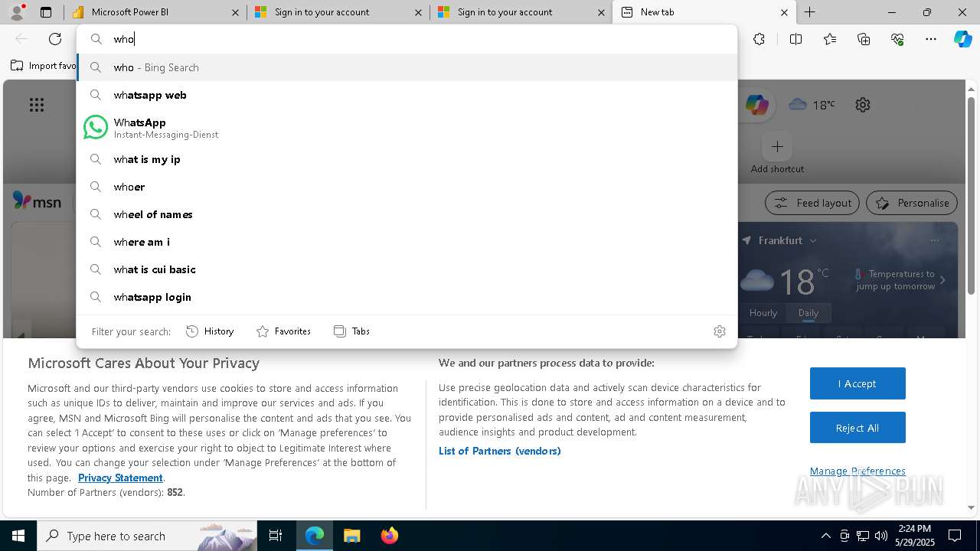Click the Windows taskbar search box

[x=147, y=536]
